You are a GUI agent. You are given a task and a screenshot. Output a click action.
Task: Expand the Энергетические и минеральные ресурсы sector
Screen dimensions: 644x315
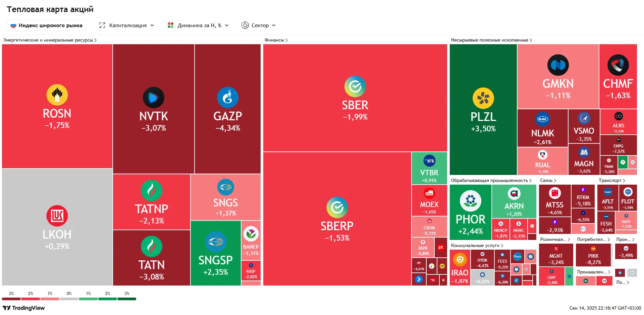50,40
